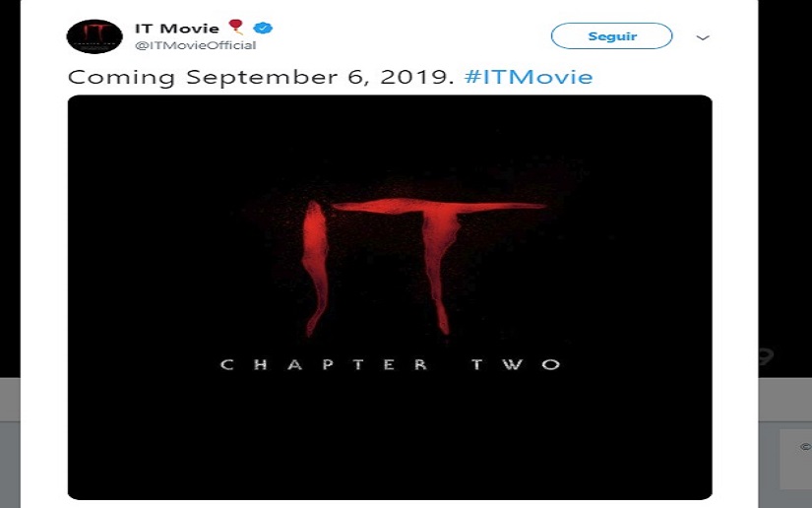Open the @ITMovieOfficial handle link
The image size is (812, 508).
[x=195, y=45]
